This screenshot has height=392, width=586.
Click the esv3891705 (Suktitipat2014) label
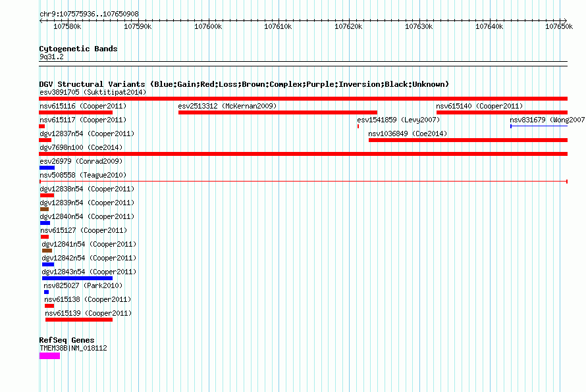(93, 92)
